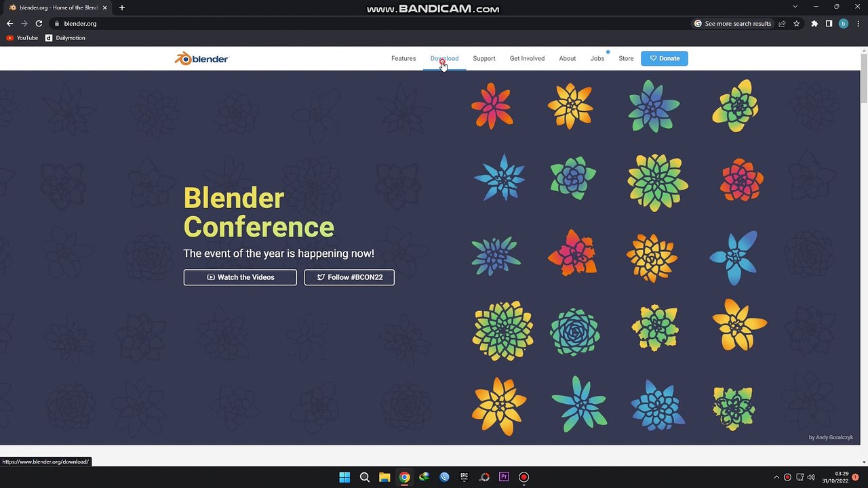The width and height of the screenshot is (868, 488).
Task: Open the volume control in the system tray
Action: [812, 477]
